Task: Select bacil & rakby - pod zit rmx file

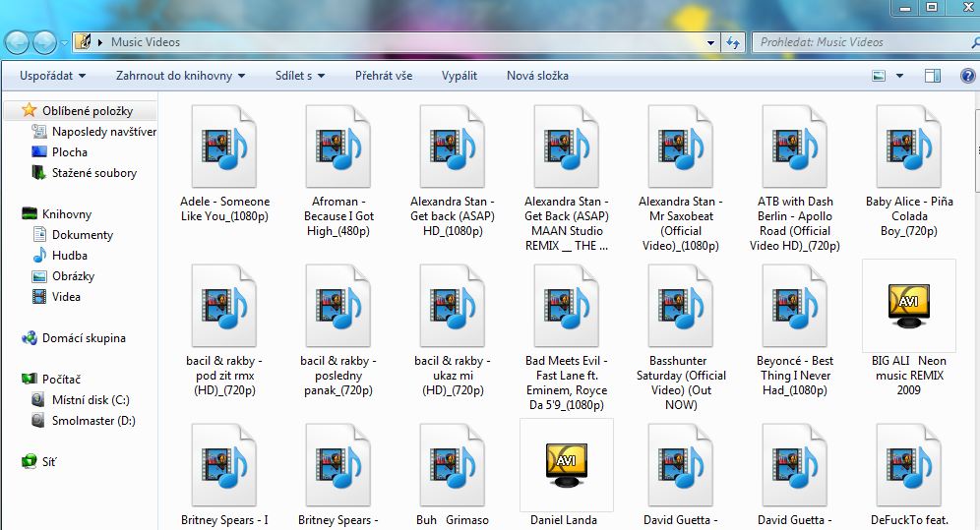Action: click(x=224, y=330)
